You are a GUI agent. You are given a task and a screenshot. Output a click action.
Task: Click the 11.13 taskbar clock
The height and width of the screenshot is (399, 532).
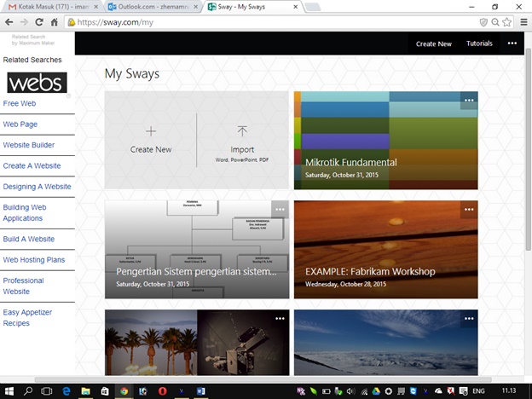click(509, 390)
